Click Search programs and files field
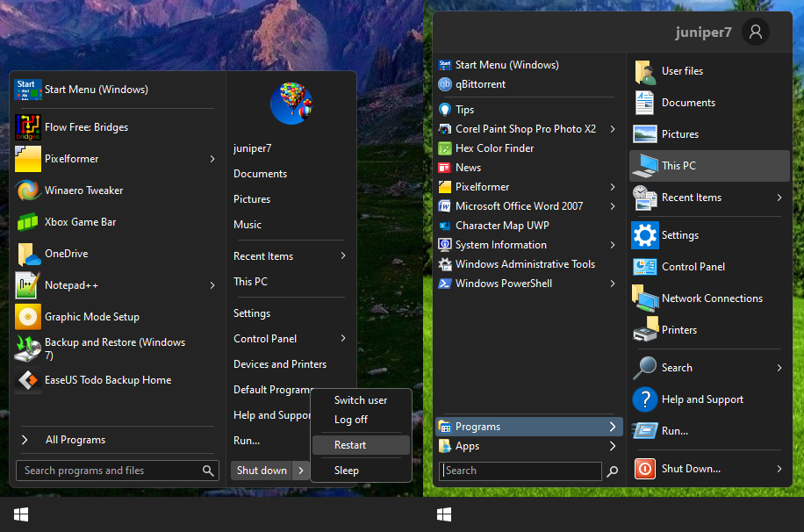 118,471
